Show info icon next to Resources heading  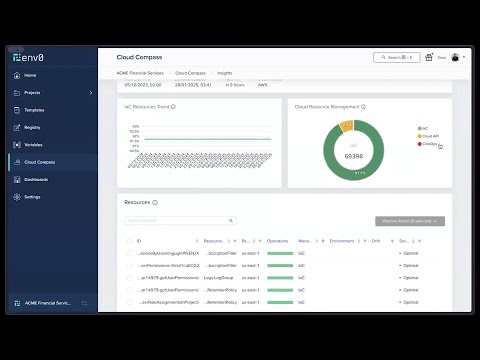(155, 202)
